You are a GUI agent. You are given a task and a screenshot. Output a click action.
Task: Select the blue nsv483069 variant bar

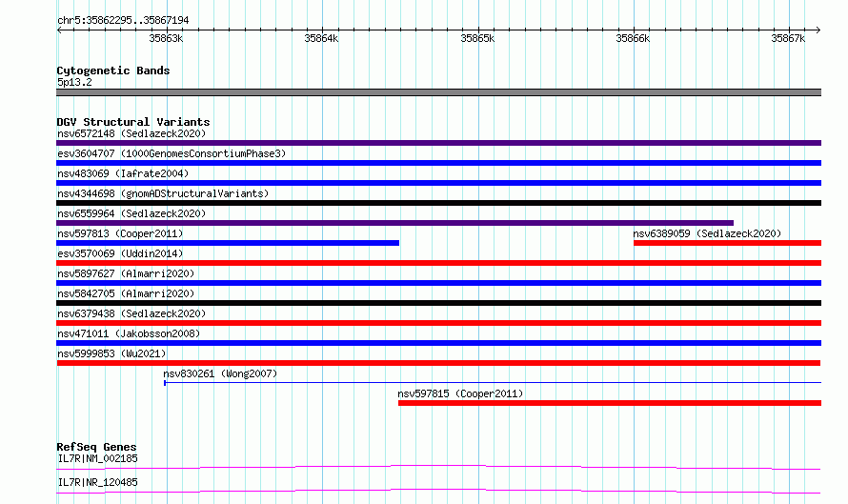point(438,183)
